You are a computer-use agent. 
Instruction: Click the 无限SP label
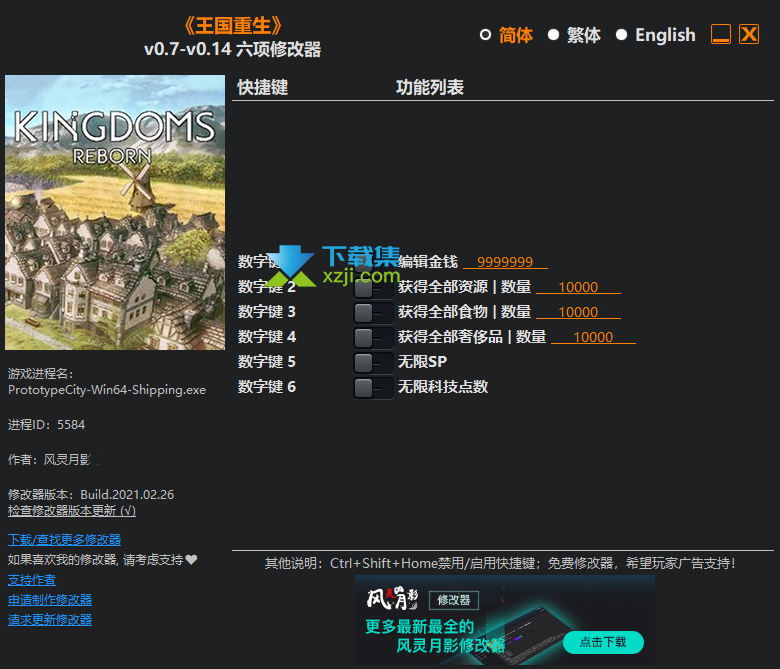[x=422, y=362]
